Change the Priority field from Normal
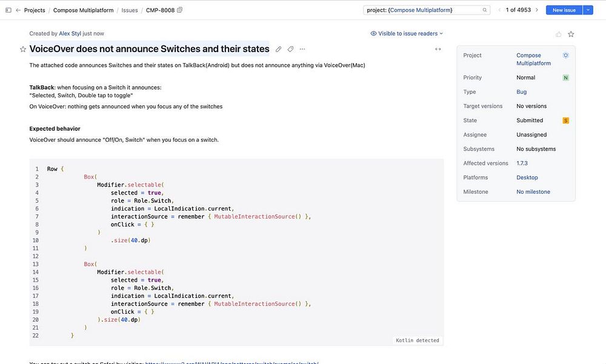This screenshot has height=364, width=606. 525,78
